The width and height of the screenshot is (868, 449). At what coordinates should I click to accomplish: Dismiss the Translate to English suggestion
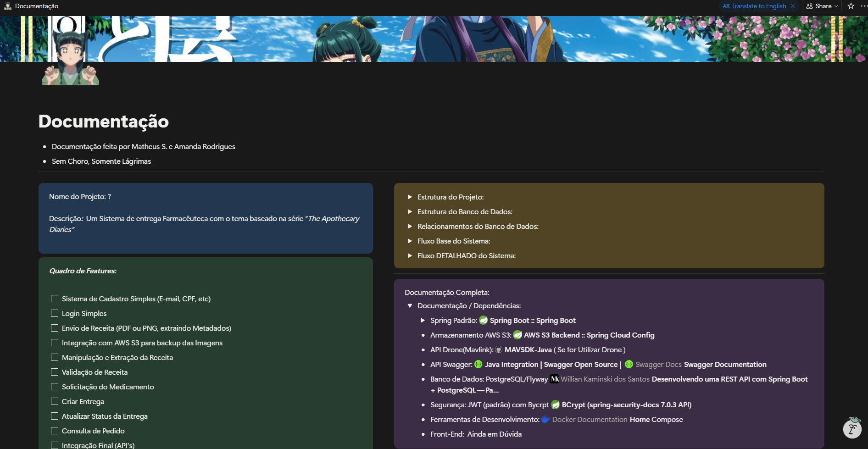click(793, 6)
